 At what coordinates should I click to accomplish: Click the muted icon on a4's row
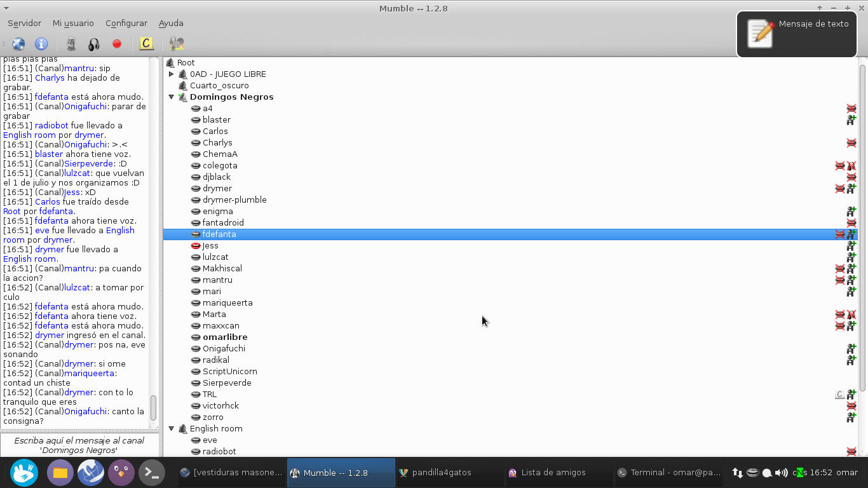point(851,108)
